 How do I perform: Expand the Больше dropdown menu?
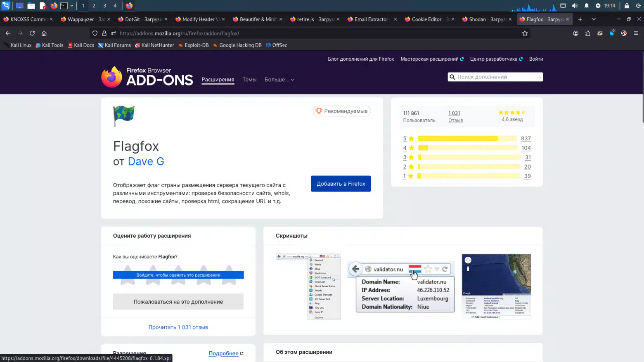(x=279, y=80)
